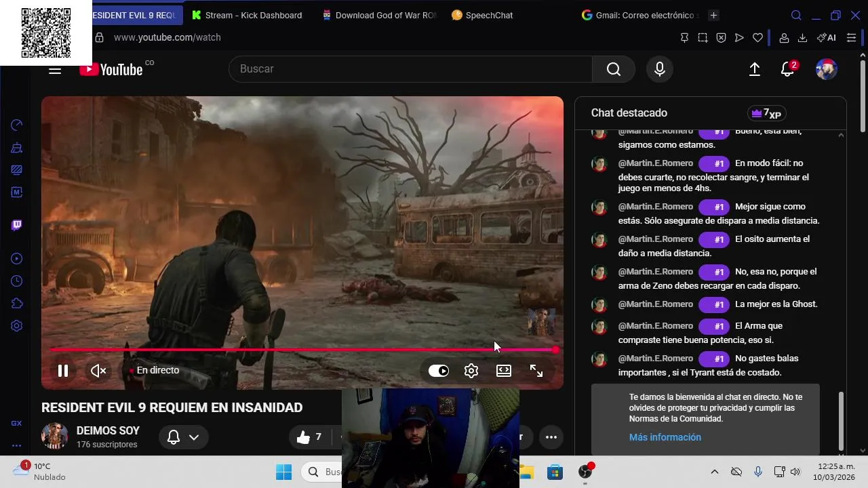Click the 7 XP crown badge
This screenshot has width=868, height=488.
[766, 114]
